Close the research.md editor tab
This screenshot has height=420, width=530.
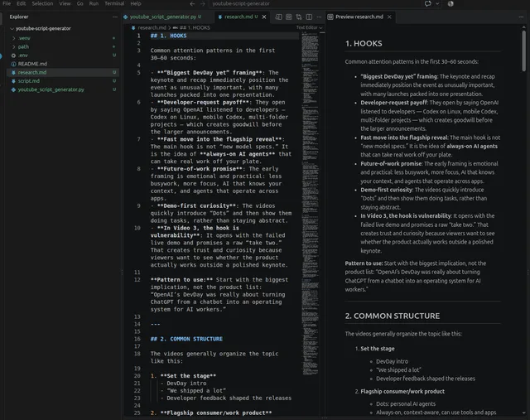point(264,17)
